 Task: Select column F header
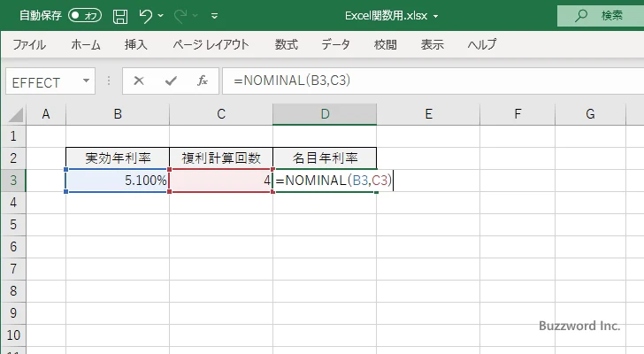(x=517, y=114)
